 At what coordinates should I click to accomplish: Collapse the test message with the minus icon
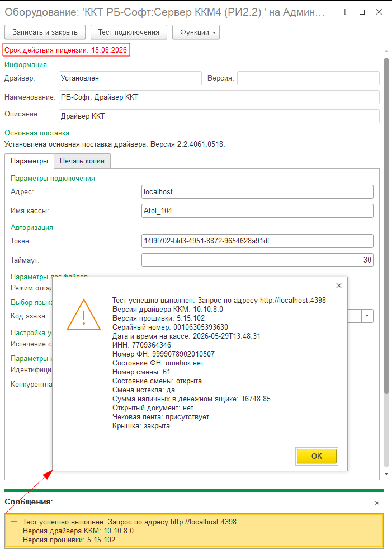pyautogui.click(x=14, y=522)
